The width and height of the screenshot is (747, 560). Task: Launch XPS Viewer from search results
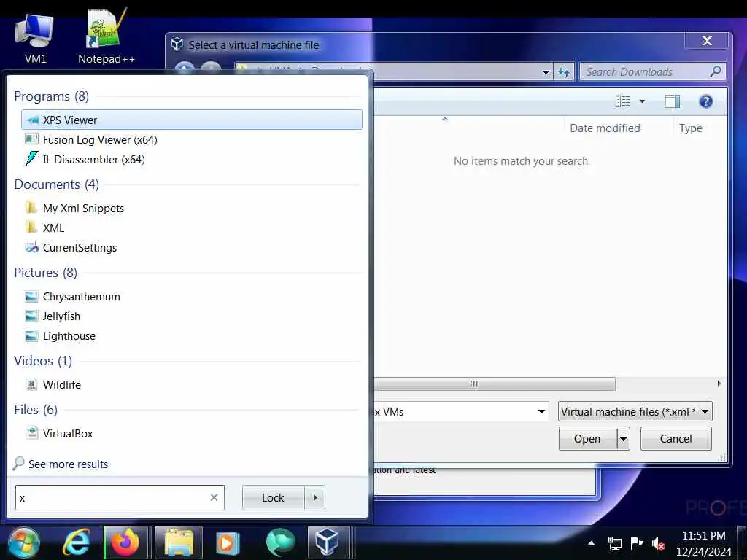192,120
